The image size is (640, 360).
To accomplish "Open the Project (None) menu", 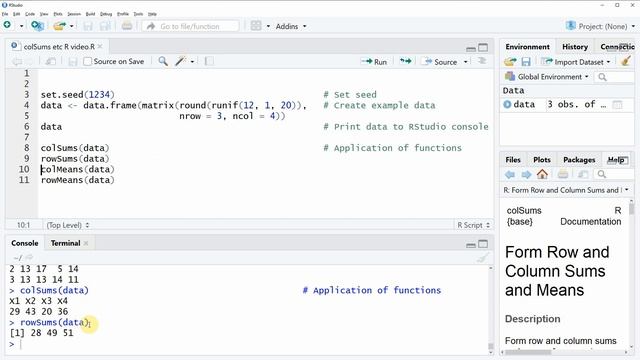I will pos(600,26).
